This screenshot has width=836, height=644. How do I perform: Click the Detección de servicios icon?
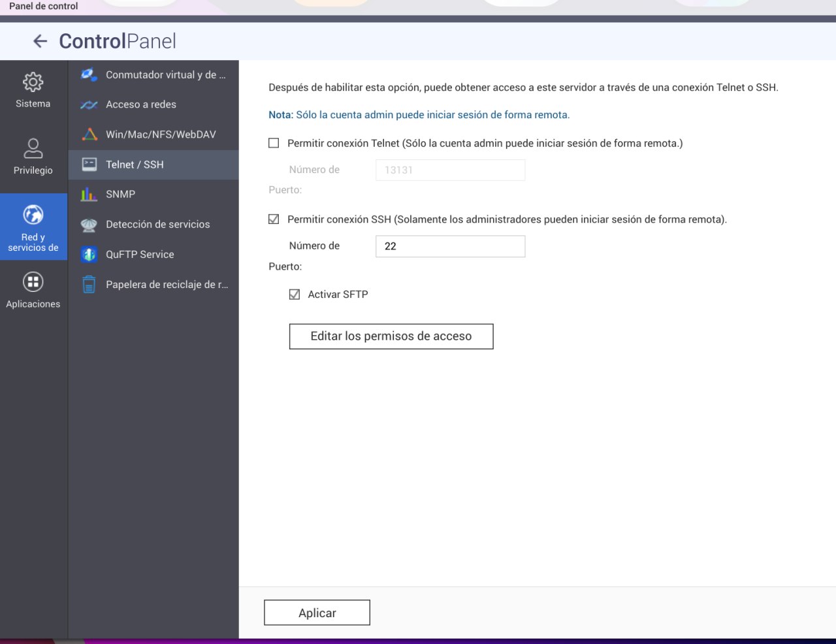pyautogui.click(x=89, y=225)
